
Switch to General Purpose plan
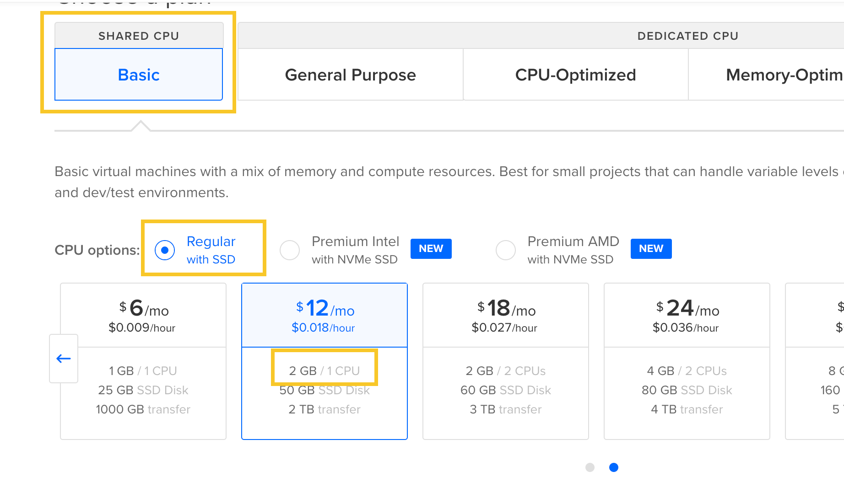(351, 75)
